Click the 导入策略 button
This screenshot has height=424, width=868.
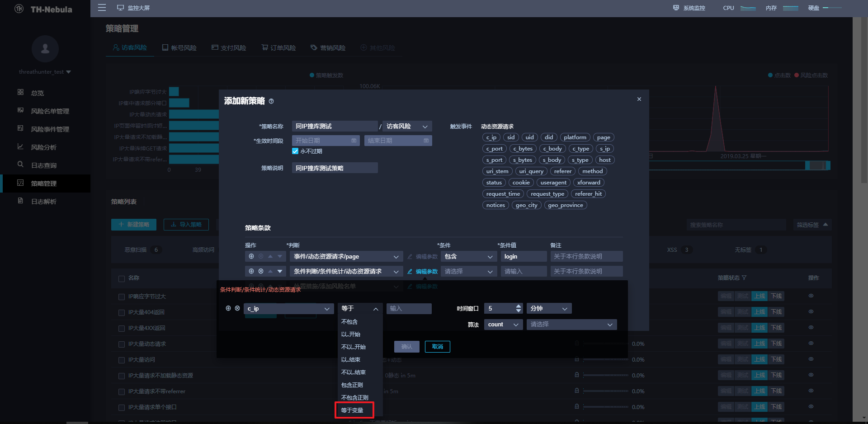pyautogui.click(x=186, y=225)
